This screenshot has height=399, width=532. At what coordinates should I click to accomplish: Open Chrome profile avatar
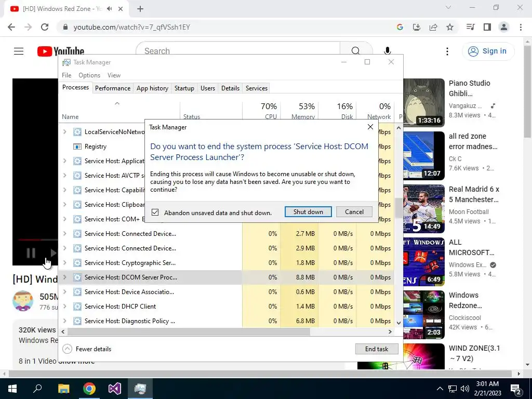click(504, 27)
